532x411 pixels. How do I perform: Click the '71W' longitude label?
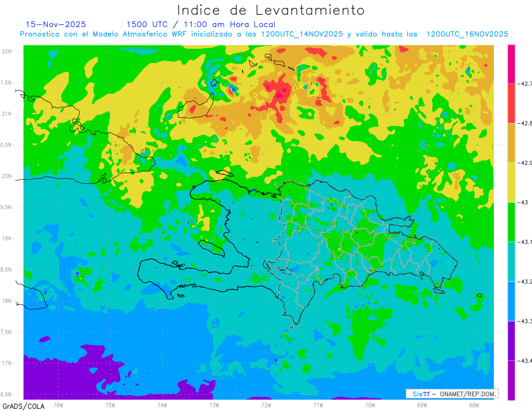tap(318, 404)
